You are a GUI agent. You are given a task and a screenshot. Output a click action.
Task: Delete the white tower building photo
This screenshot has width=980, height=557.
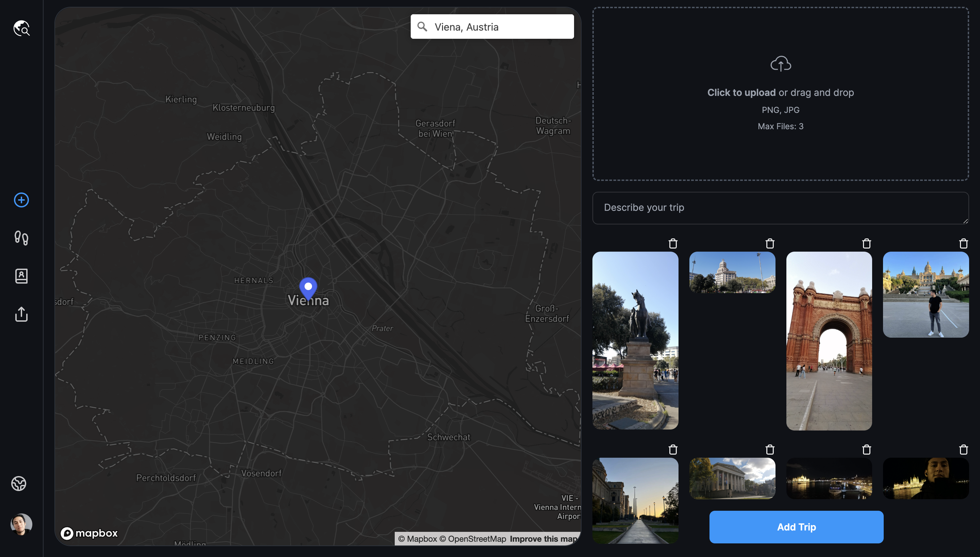(x=770, y=244)
